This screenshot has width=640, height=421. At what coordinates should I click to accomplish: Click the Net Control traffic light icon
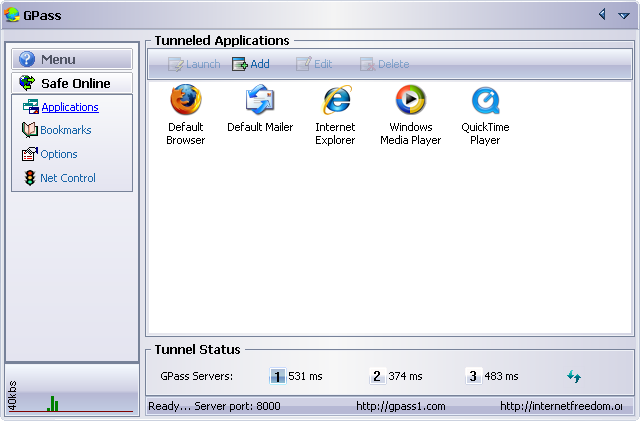[x=30, y=178]
